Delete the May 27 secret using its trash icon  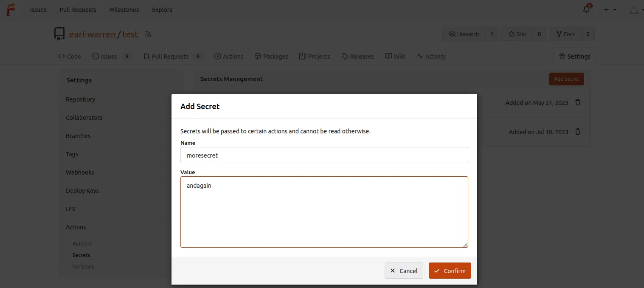[x=578, y=102]
